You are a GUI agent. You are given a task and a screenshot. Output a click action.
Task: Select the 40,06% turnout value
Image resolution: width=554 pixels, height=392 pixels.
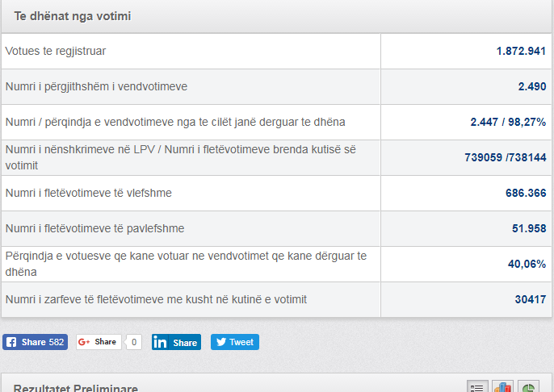click(x=527, y=264)
